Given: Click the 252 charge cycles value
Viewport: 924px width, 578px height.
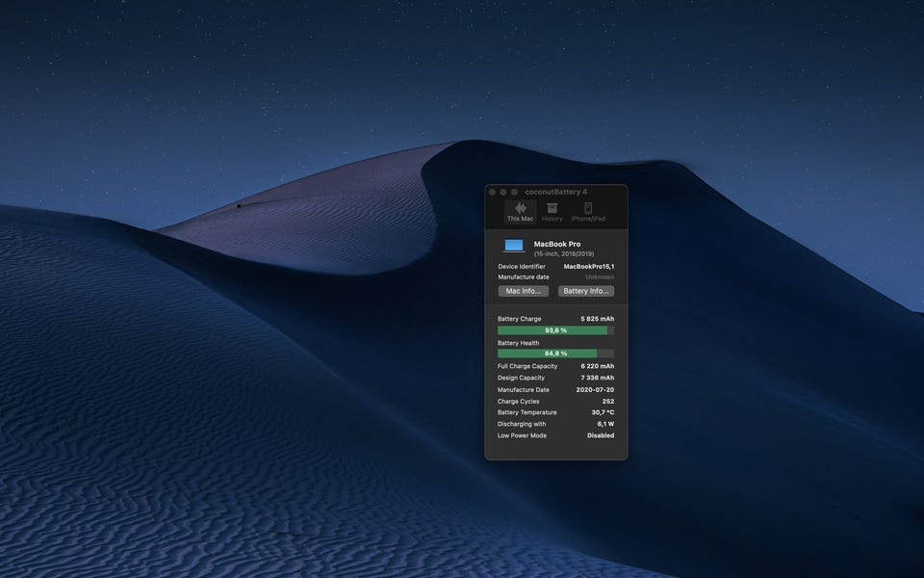Looking at the screenshot, I should tap(608, 401).
